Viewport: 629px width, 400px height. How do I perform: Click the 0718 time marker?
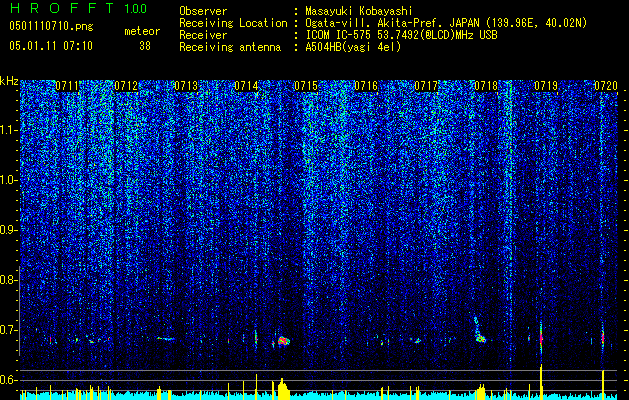[486, 86]
